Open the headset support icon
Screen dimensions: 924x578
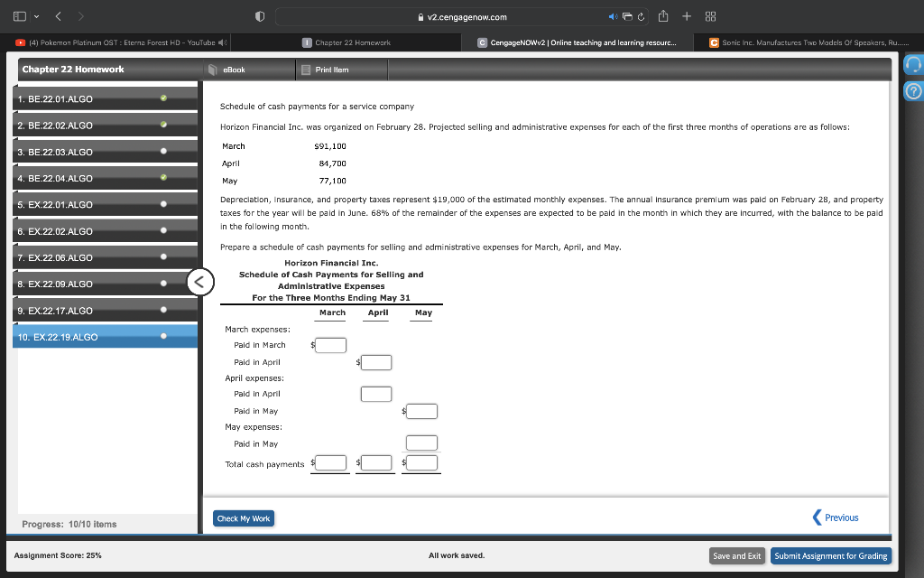coord(913,64)
